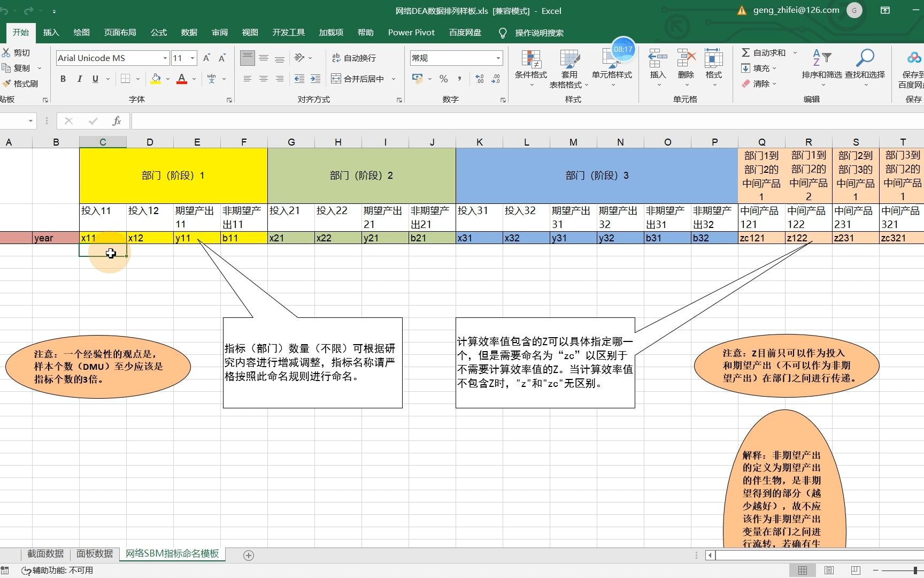Click the Copy (复制) icon
924x578 pixels.
pos(6,68)
